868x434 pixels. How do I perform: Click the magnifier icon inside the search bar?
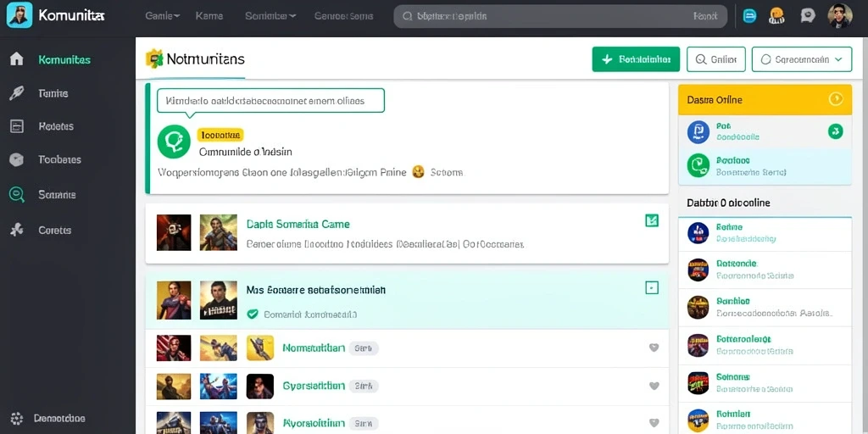(408, 17)
